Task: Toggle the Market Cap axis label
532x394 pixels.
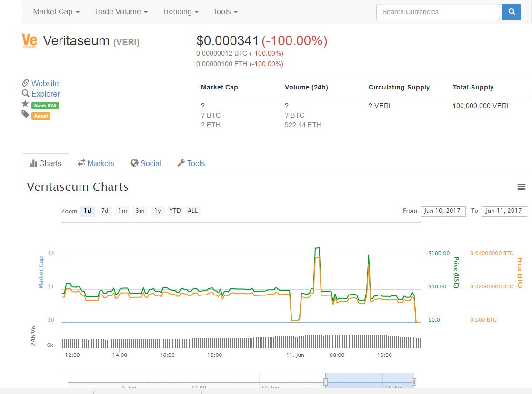Action: pos(41,273)
